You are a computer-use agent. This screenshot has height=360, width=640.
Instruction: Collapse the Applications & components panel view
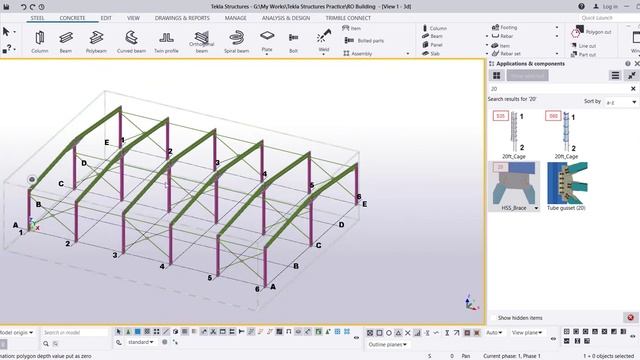tap(632, 76)
